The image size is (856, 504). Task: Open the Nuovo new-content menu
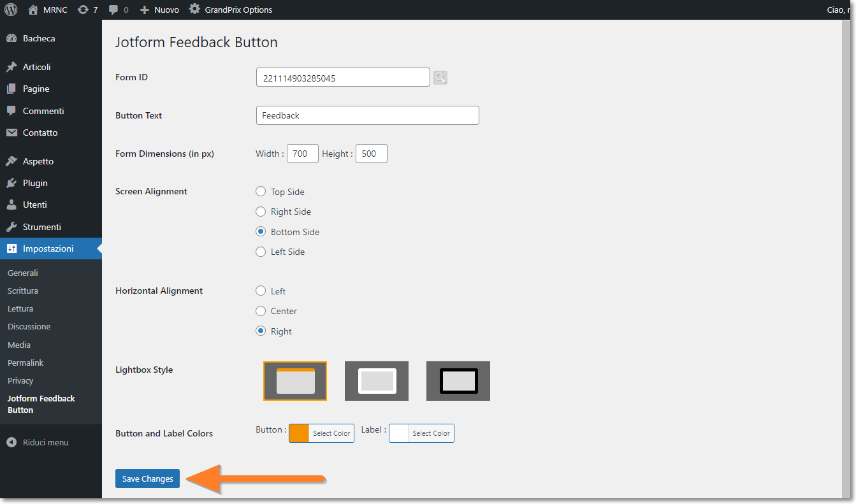coord(159,10)
